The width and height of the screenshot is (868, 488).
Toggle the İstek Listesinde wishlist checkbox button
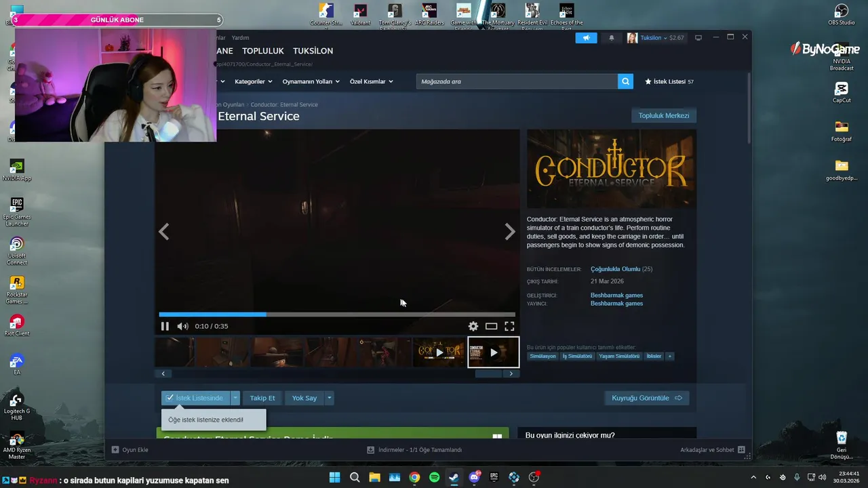click(196, 398)
